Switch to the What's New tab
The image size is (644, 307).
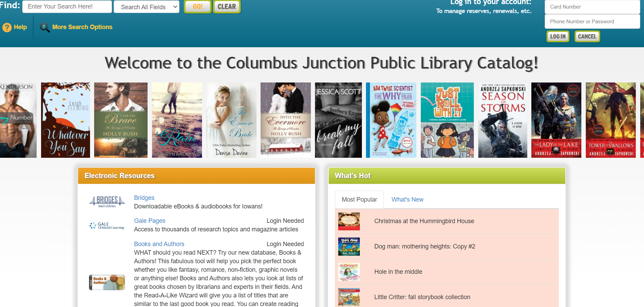point(407,200)
